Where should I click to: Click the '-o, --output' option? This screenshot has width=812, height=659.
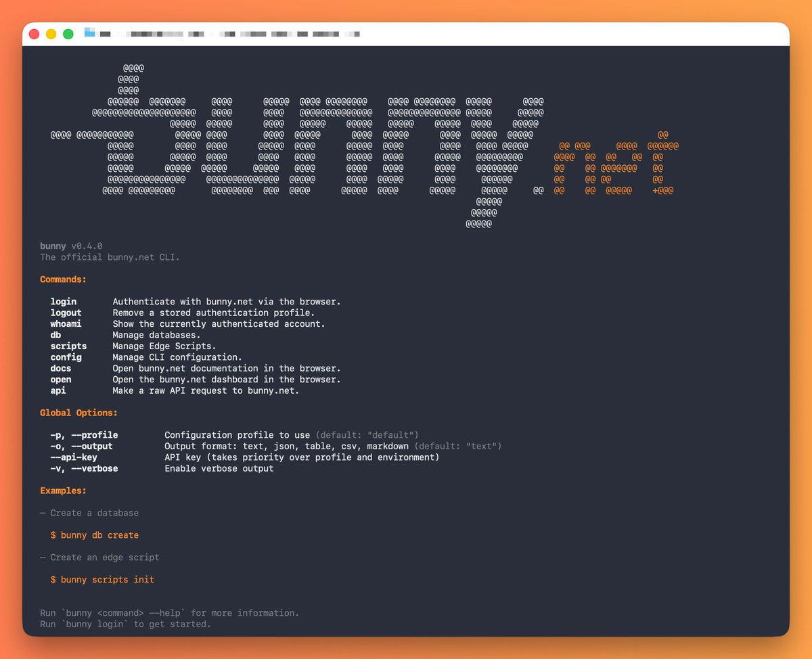81,446
